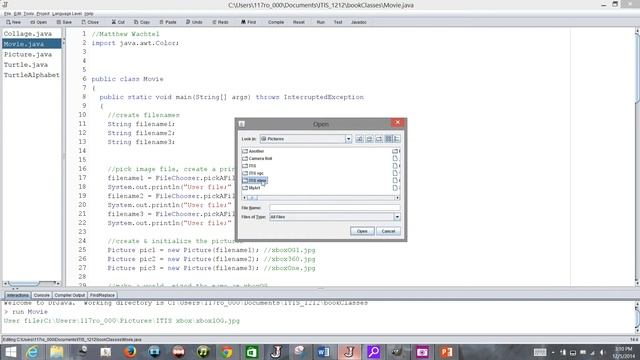Click the Javadoc button
The image size is (640, 360).
(x=359, y=22)
